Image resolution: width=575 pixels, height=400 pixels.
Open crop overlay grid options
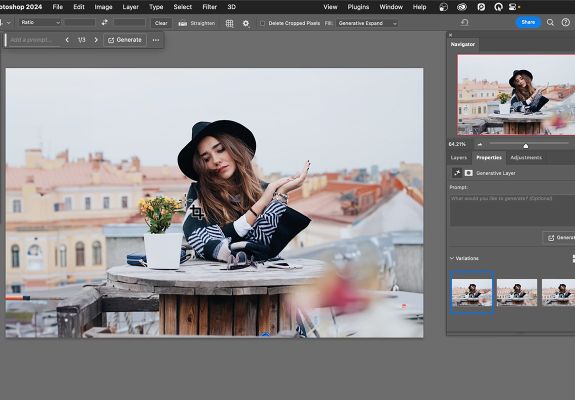point(230,23)
